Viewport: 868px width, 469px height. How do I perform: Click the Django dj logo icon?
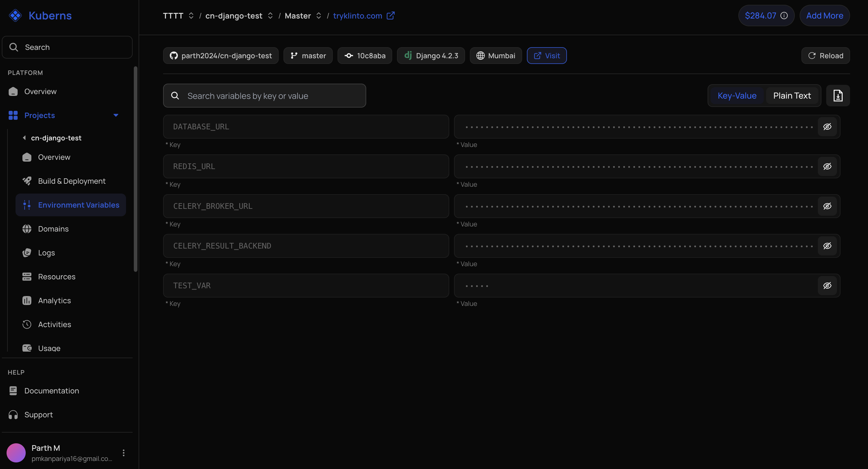[x=408, y=55]
